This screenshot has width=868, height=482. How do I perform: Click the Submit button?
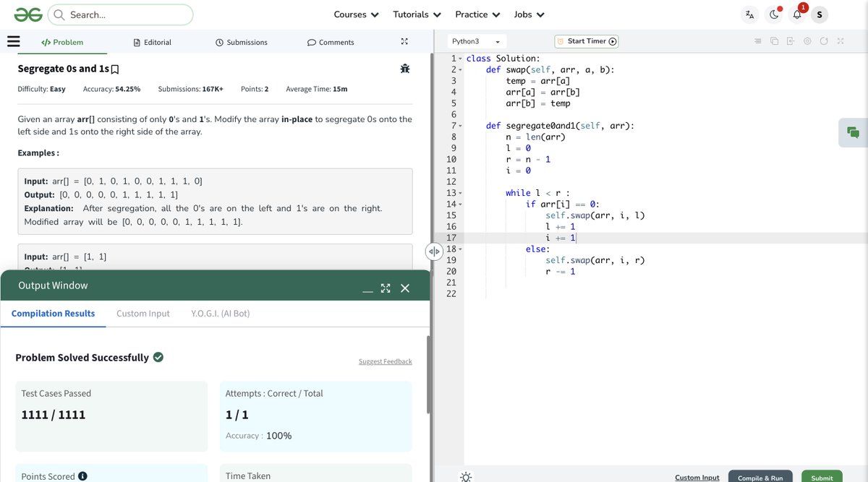tap(822, 477)
